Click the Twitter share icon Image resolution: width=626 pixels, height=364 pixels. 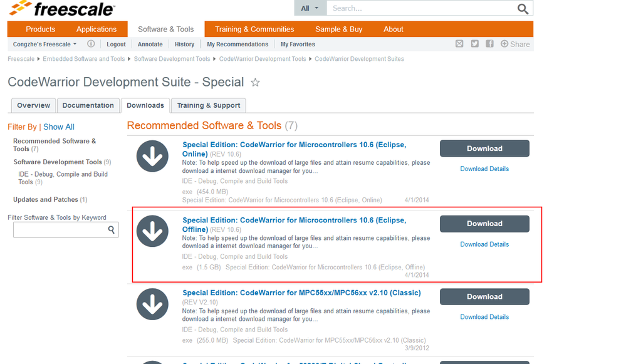point(475,44)
